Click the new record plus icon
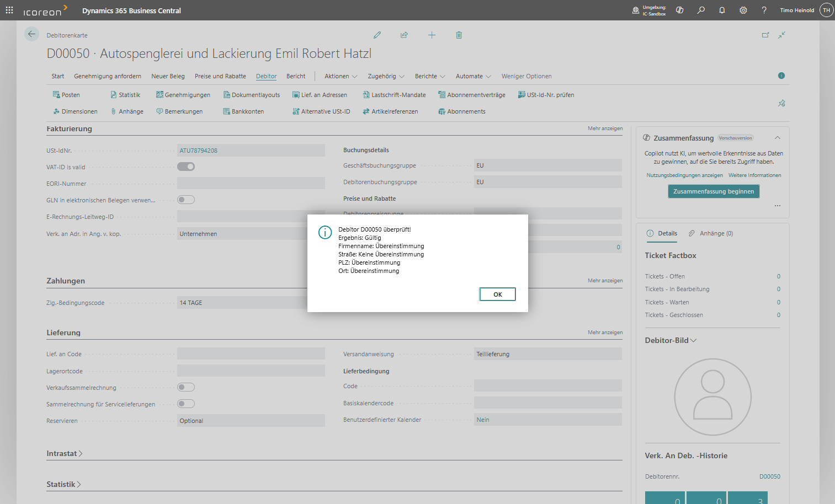The width and height of the screenshot is (835, 504). tap(432, 35)
